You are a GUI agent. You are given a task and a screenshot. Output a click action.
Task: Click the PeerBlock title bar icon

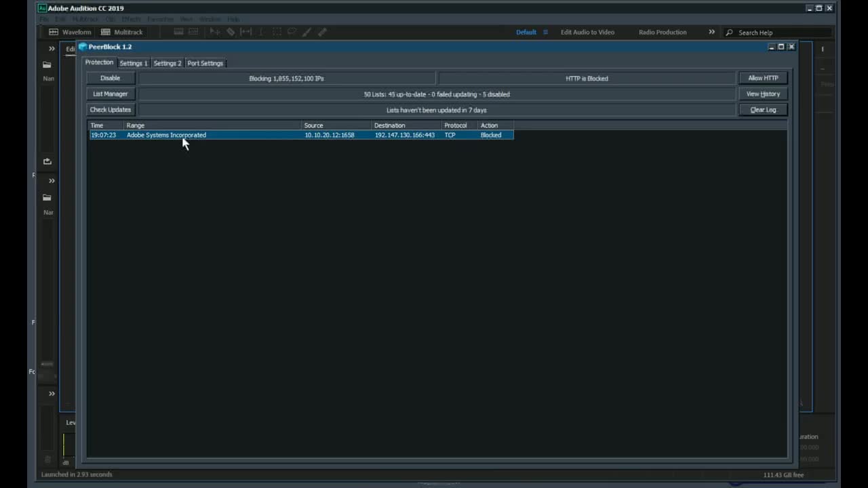pos(83,47)
